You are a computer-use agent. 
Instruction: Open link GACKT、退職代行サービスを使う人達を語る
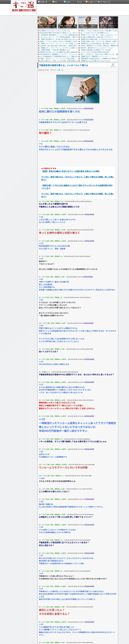pos(99,46)
